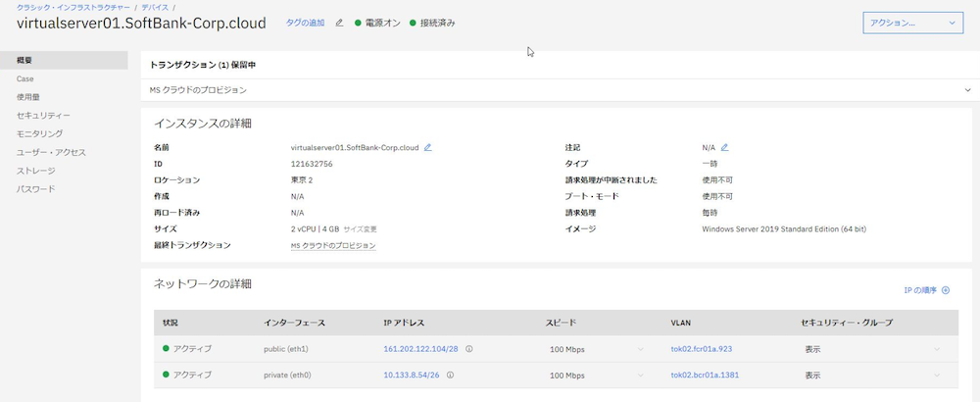Edit the 注記 note with pencil icon
Viewport: 980px width, 402px height.
coord(725,147)
